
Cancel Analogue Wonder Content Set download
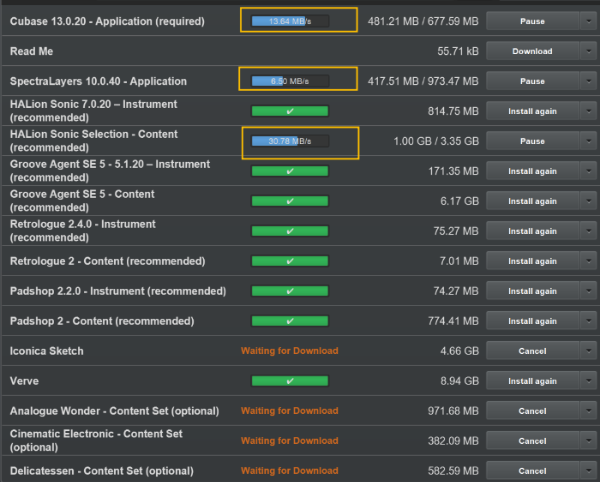(532, 411)
